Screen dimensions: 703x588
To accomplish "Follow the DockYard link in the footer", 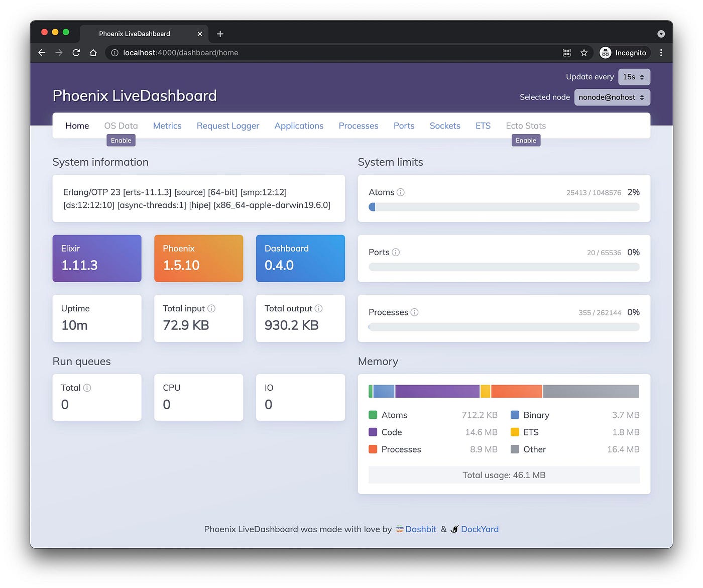I will pyautogui.click(x=479, y=529).
